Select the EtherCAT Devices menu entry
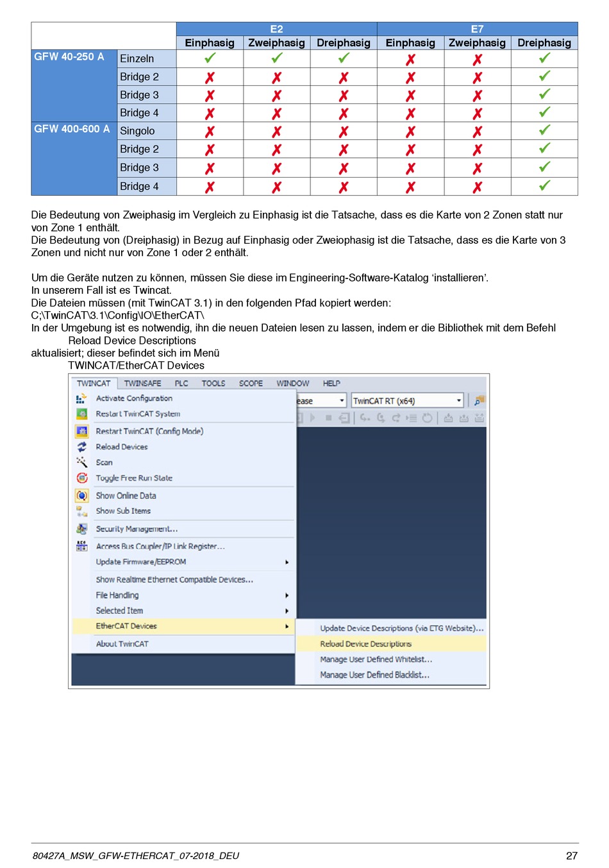 coord(184,626)
